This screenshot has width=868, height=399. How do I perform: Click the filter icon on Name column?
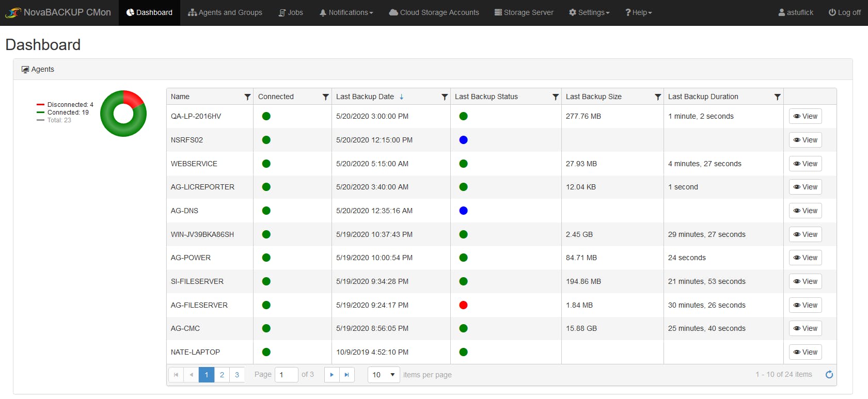click(247, 97)
